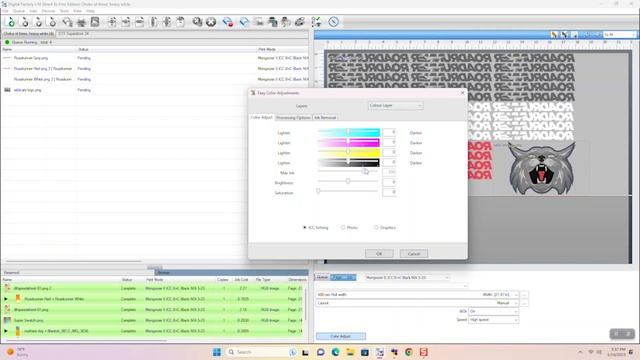This screenshot has height=360, width=640.
Task: Open the Queue menu
Action: (x=19, y=11)
